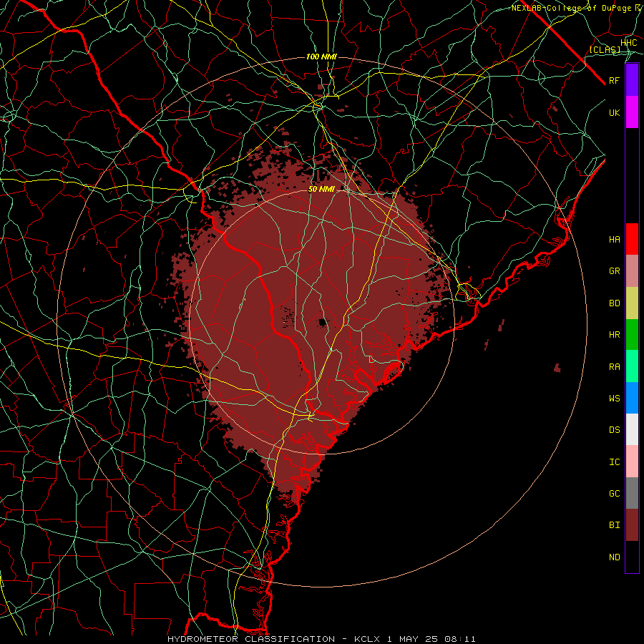This screenshot has width=644, height=644.
Task: Click the KCLX station identifier
Action: tap(367, 639)
